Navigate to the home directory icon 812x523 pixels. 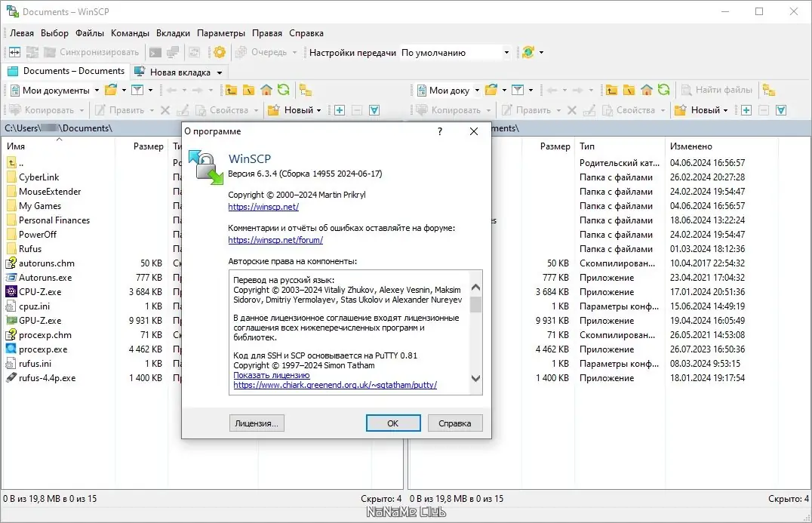266,90
